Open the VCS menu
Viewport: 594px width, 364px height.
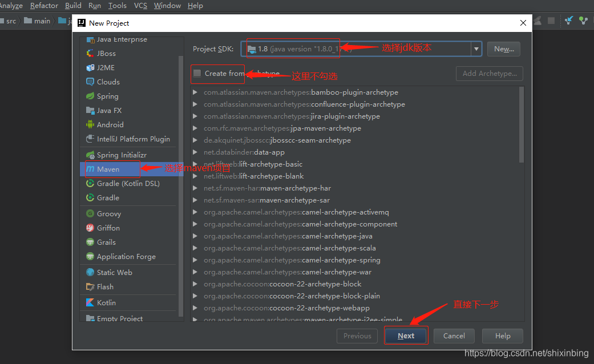click(x=140, y=6)
